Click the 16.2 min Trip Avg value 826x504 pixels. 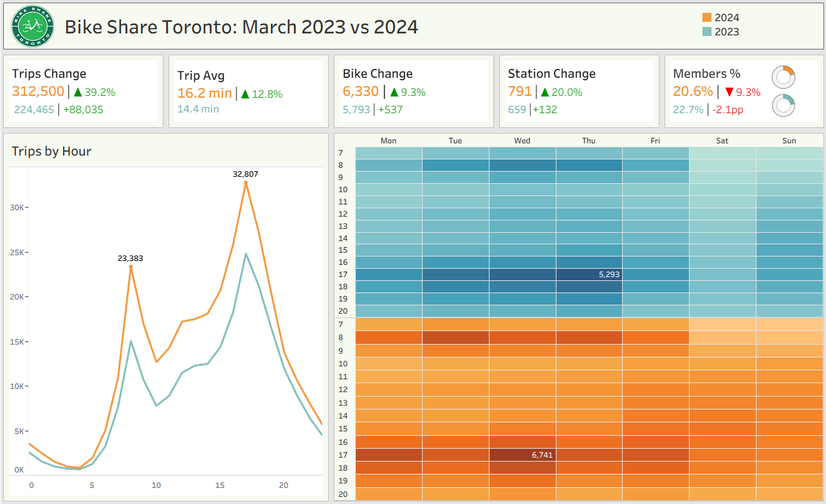pos(204,93)
